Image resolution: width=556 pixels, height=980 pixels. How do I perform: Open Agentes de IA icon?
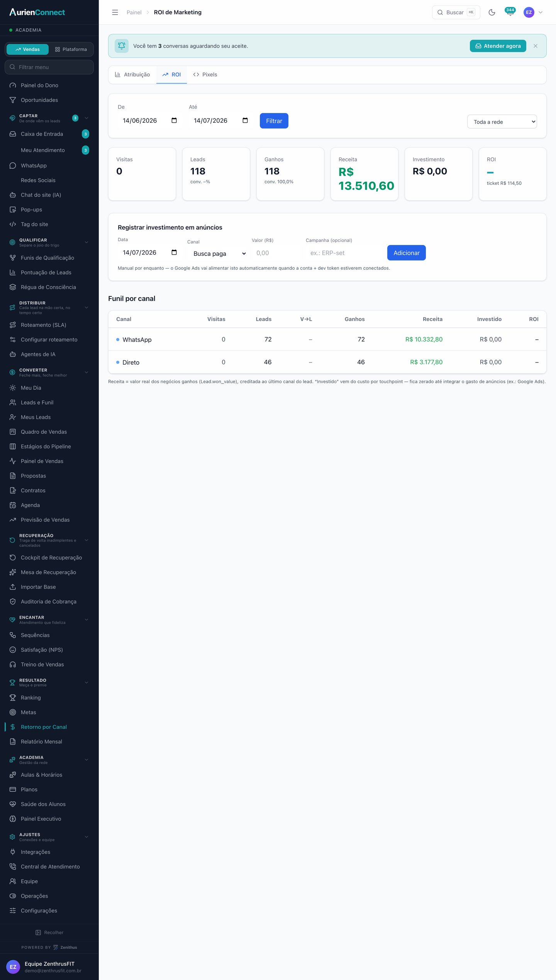pyautogui.click(x=13, y=354)
